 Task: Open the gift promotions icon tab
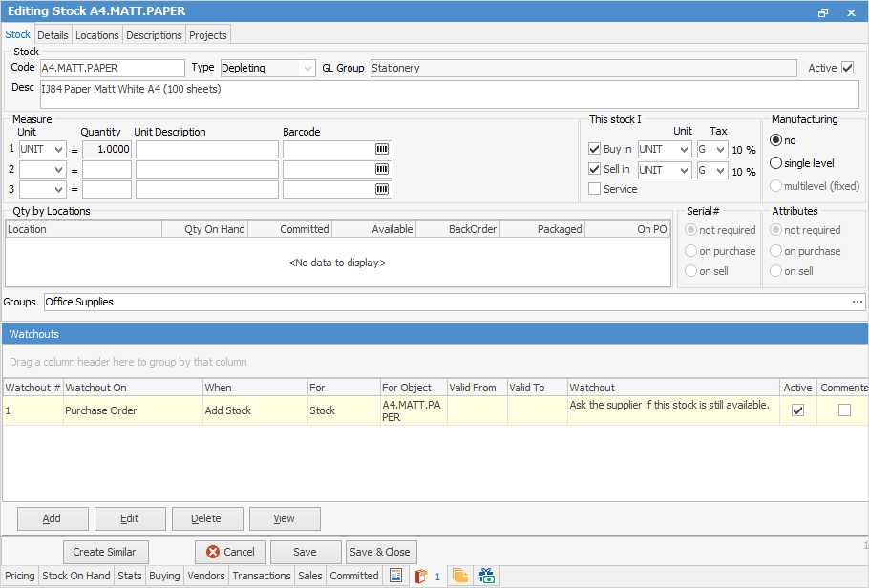click(487, 576)
